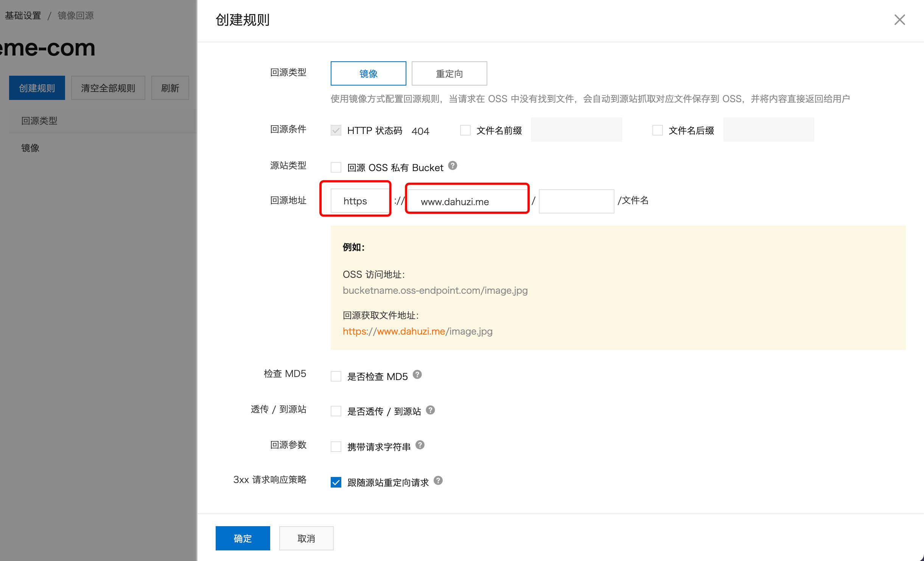This screenshot has width=924, height=561.
Task: Switch to 重定向 origin type
Action: coord(449,73)
